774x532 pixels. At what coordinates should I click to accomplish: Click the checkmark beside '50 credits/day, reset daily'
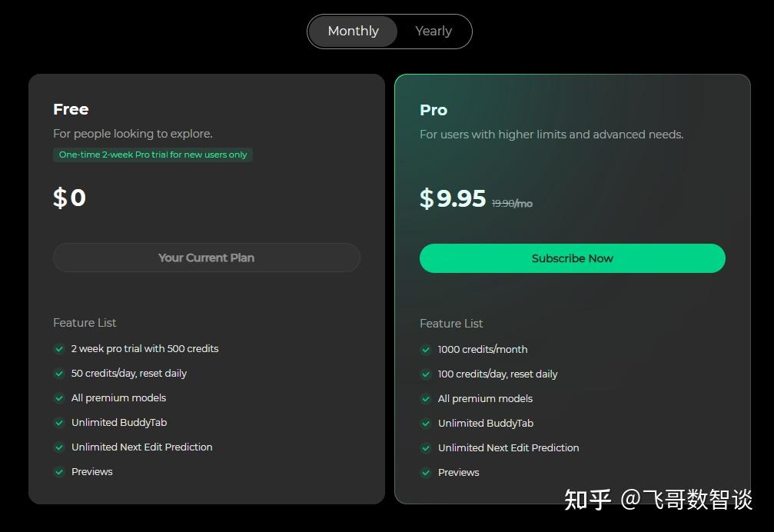[59, 374]
